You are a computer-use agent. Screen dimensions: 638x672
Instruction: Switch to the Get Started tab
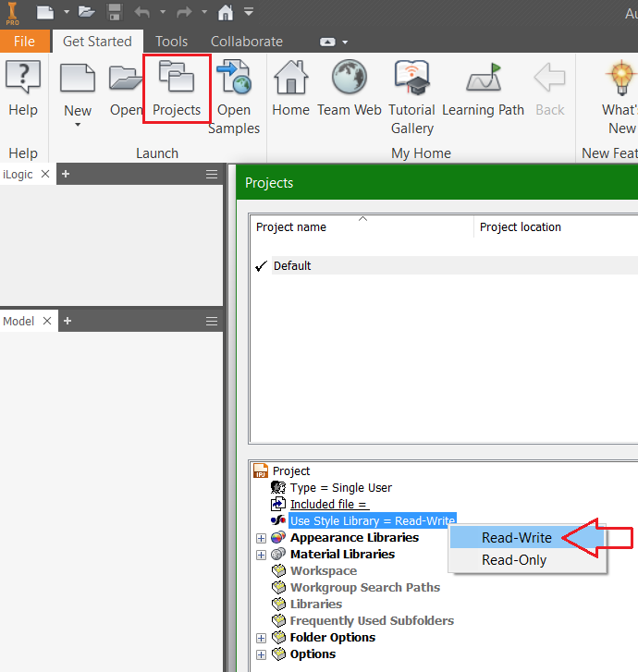point(97,42)
